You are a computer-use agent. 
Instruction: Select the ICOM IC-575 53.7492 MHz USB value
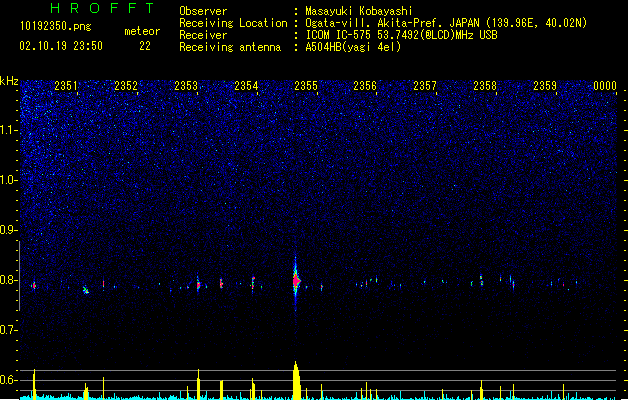click(402, 35)
